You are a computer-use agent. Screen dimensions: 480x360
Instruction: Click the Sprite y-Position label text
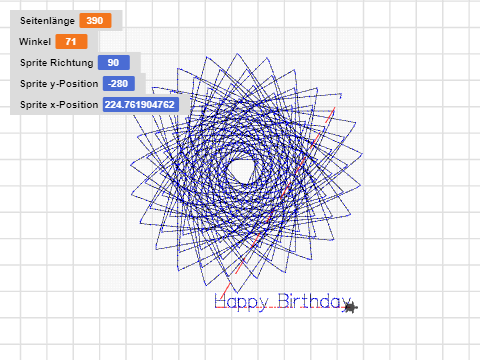(59, 84)
